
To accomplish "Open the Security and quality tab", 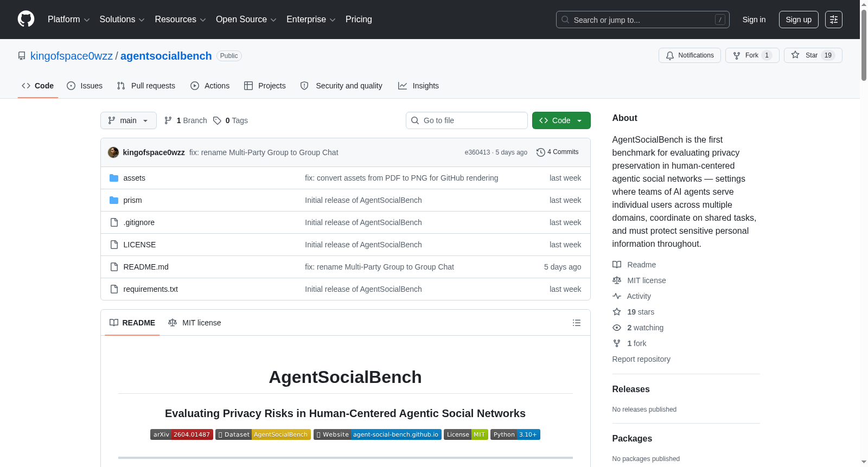I will pyautogui.click(x=341, y=86).
